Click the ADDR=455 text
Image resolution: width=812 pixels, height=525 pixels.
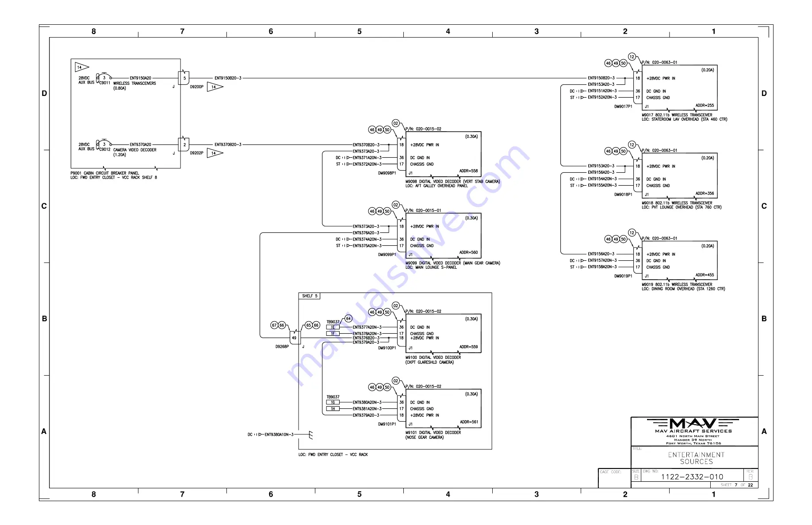705,275
